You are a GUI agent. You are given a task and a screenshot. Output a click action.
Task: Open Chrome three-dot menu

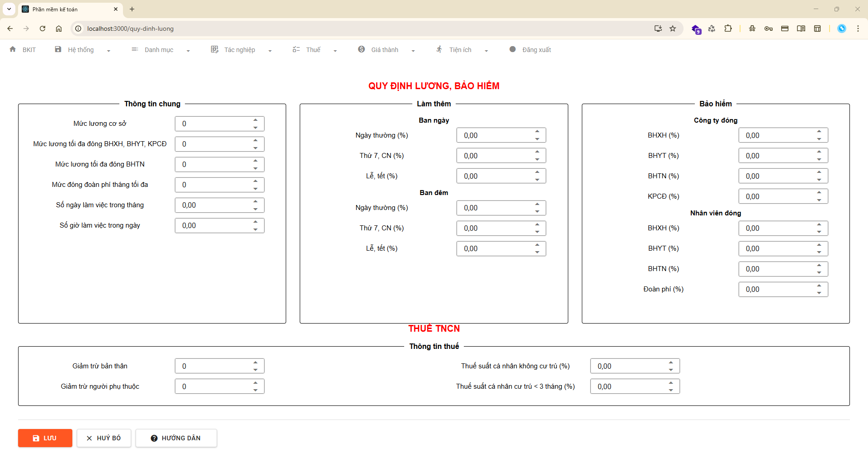[x=858, y=29]
